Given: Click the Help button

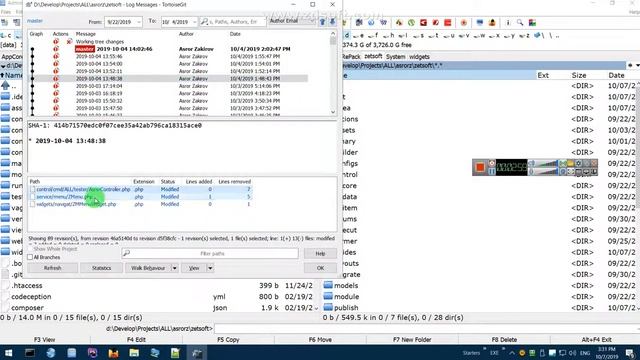Looking at the screenshot, I should 320,253.
